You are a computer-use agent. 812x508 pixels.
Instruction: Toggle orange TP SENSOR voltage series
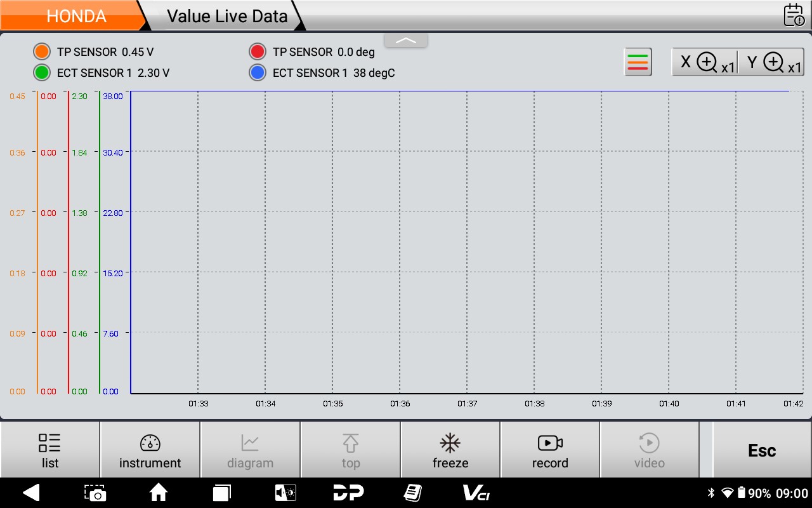[42, 52]
